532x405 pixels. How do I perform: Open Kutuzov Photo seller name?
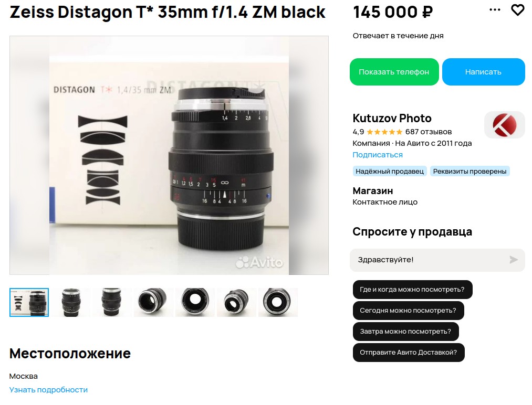point(392,118)
